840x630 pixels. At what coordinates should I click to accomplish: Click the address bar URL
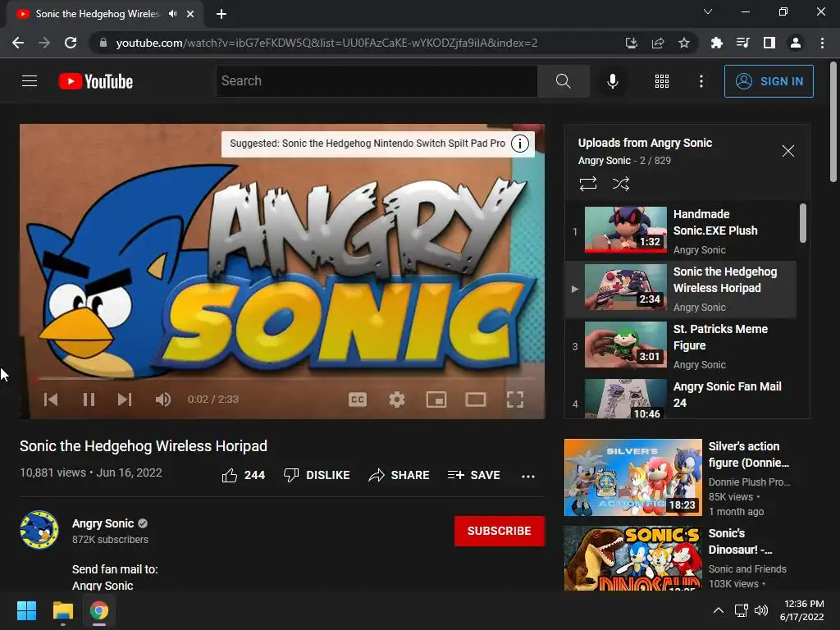click(326, 43)
